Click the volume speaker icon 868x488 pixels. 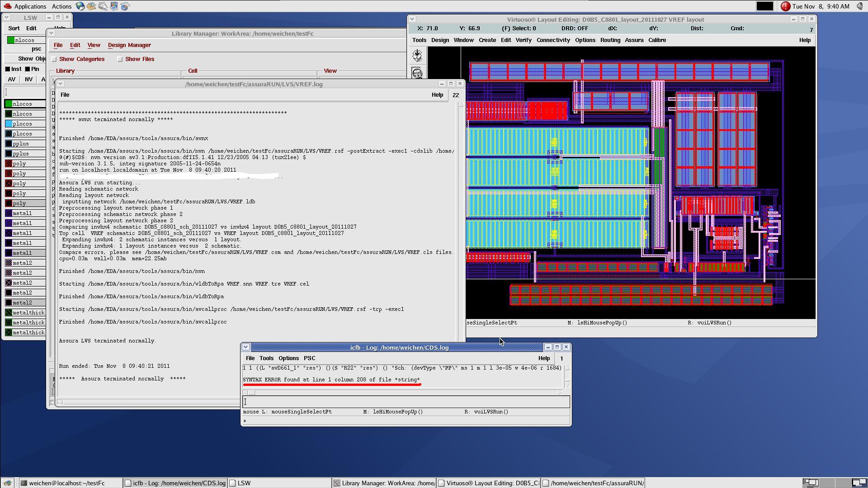(859, 6)
